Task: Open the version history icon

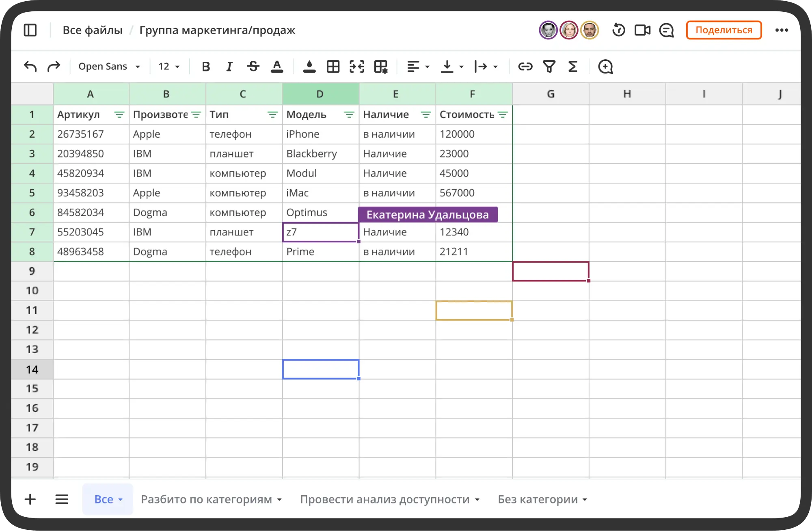Action: coord(618,30)
